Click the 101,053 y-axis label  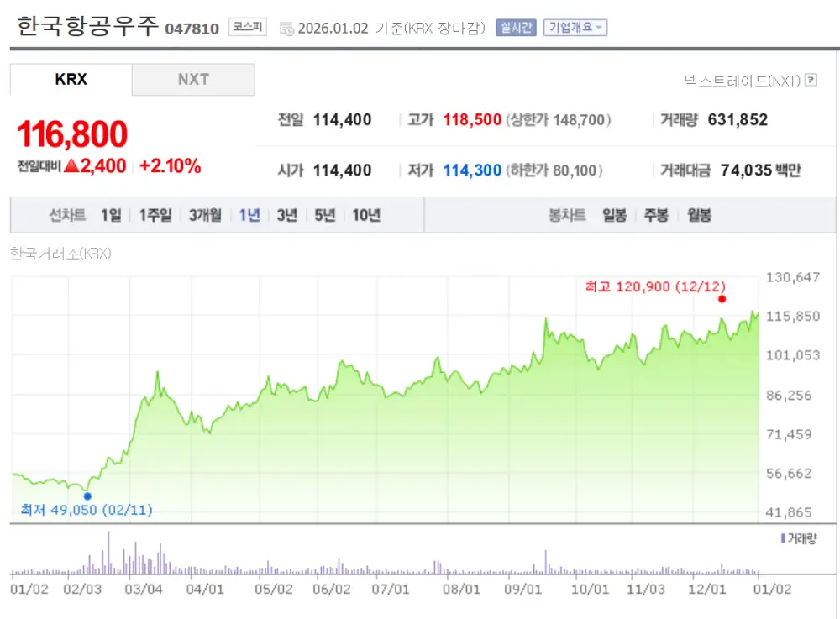793,355
